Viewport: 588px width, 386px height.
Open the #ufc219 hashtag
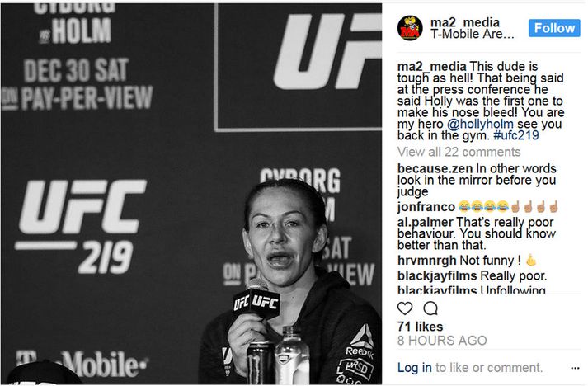(x=516, y=135)
